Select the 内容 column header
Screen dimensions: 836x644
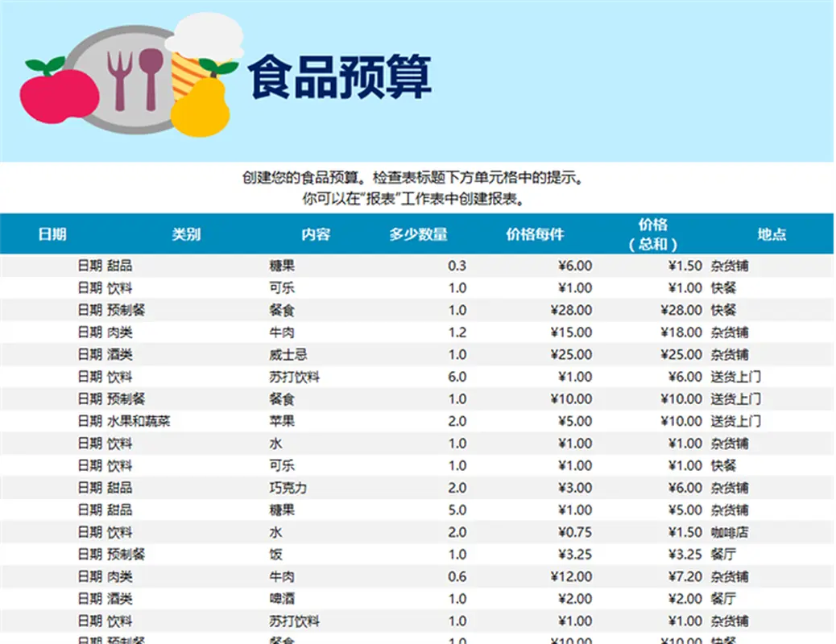(x=316, y=234)
